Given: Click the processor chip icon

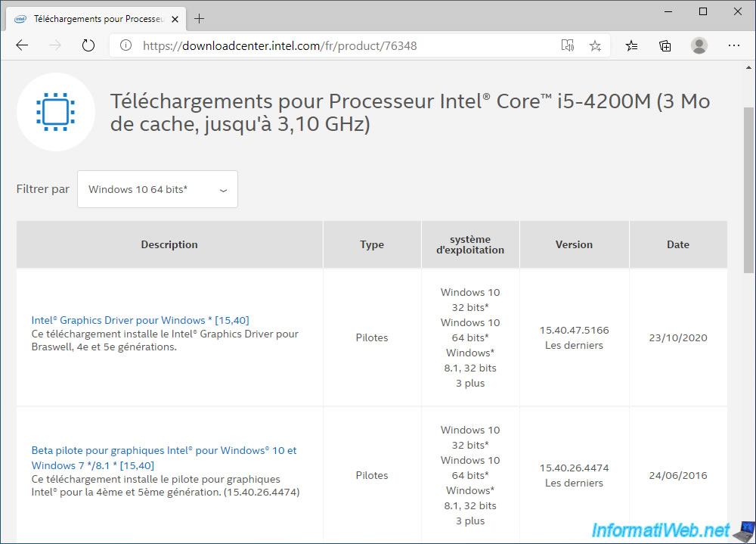Looking at the screenshot, I should tap(56, 112).
